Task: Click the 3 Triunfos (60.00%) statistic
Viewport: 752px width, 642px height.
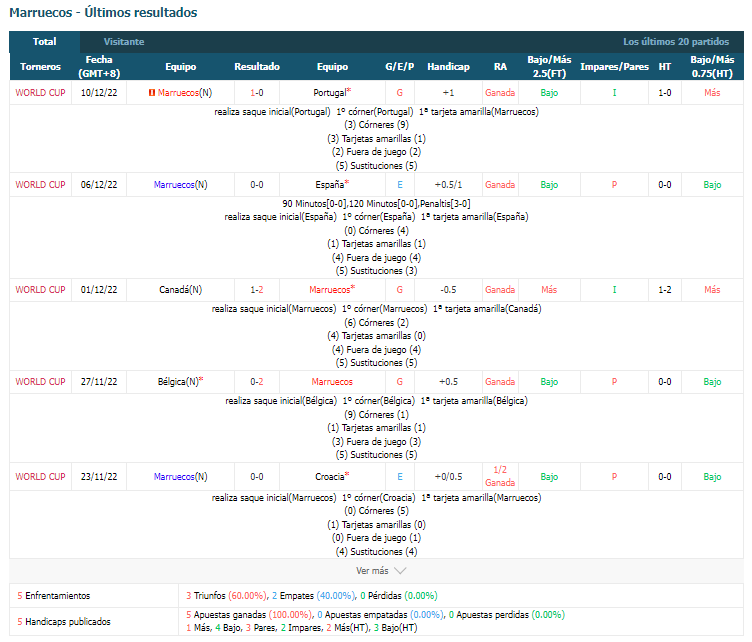Action: point(226,595)
